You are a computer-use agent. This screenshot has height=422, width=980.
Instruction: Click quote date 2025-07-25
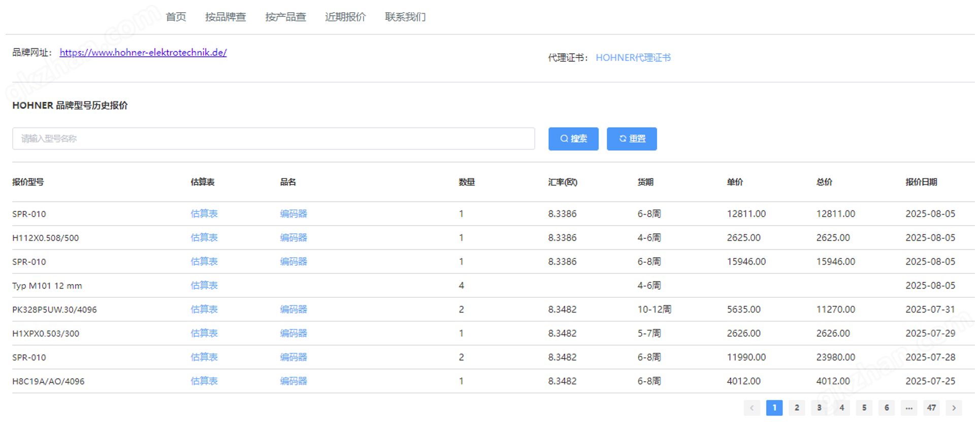tap(930, 381)
